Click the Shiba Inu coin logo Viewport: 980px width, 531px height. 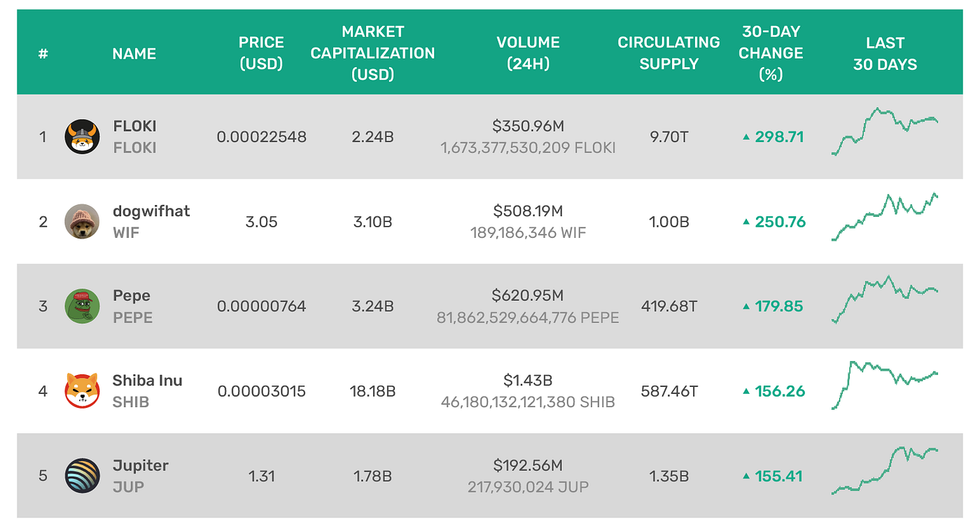coord(82,391)
